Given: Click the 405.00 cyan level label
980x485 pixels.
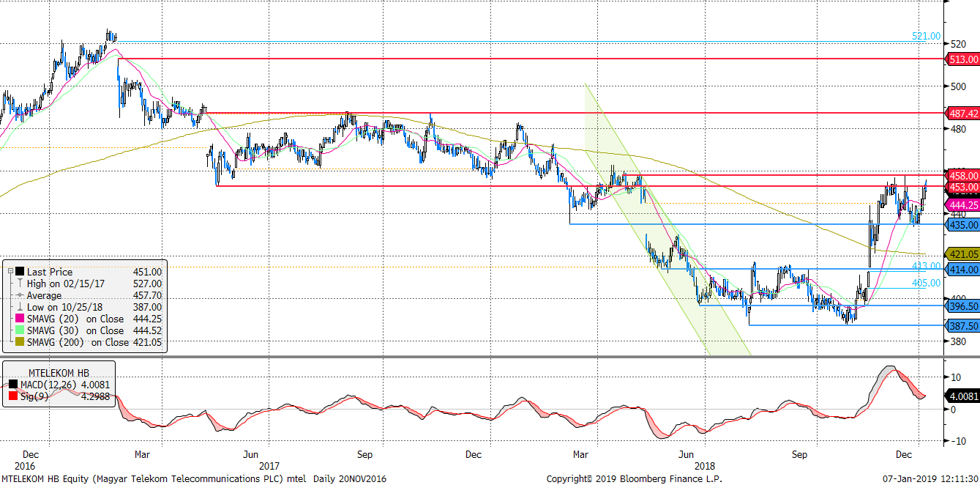Looking at the screenshot, I should click(x=926, y=283).
